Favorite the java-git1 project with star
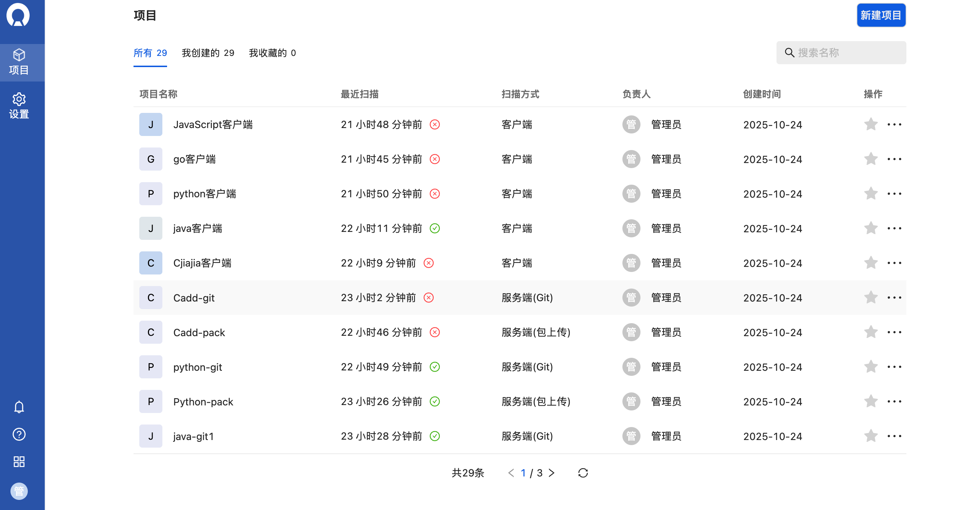 (x=870, y=436)
